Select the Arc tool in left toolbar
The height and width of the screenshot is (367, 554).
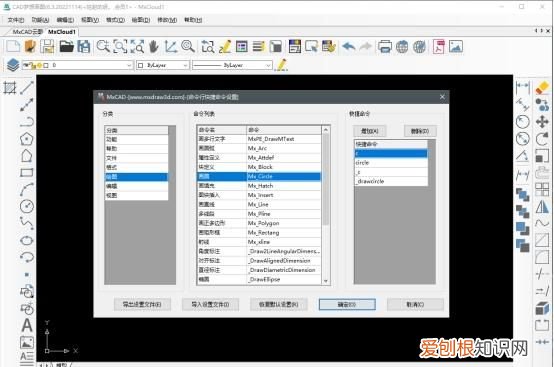click(x=27, y=189)
